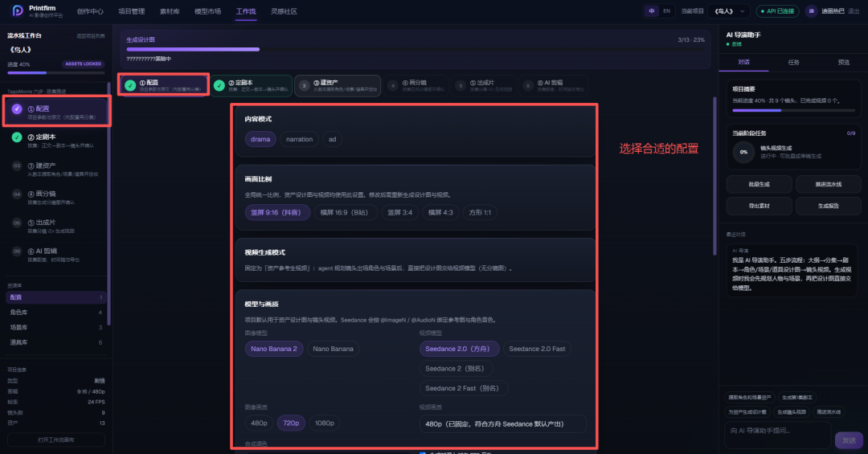This screenshot has height=454, width=868.
Task: Open 场景库 in the resource library
Action: pos(56,327)
